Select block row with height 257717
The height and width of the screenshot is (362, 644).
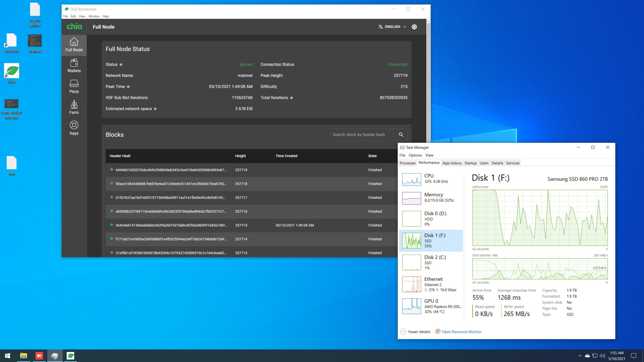tap(252, 198)
